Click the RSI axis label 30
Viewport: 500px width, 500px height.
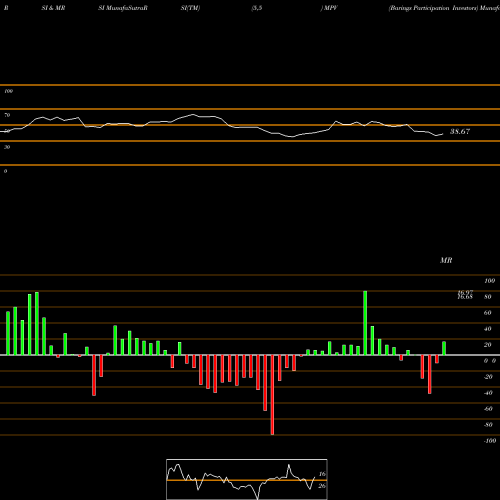point(7,147)
